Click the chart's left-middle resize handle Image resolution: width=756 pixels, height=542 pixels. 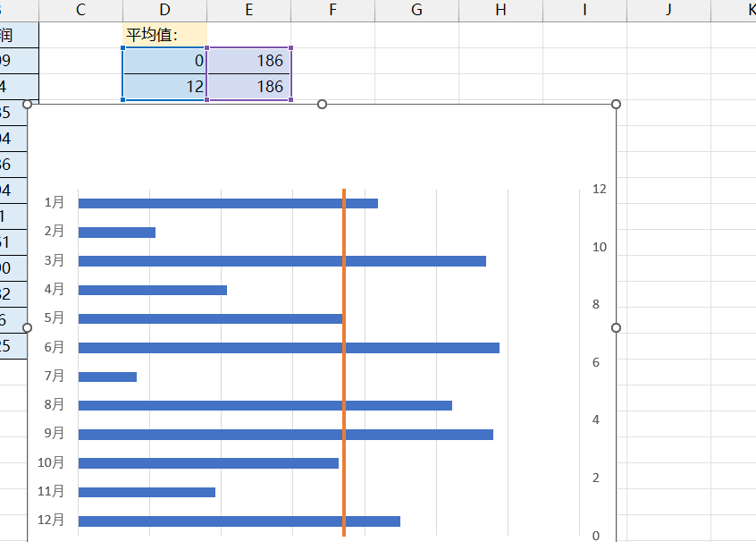[28, 327]
